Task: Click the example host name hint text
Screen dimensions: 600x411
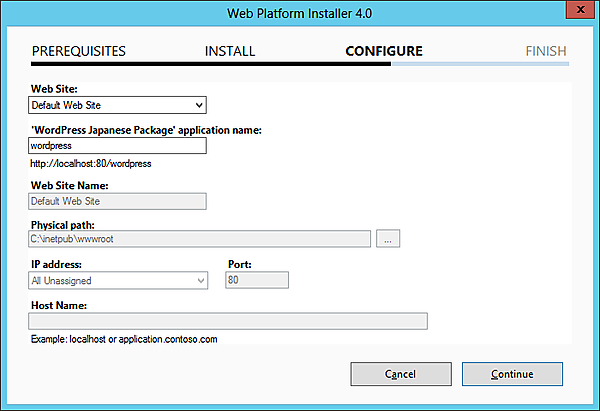Action: point(124,340)
